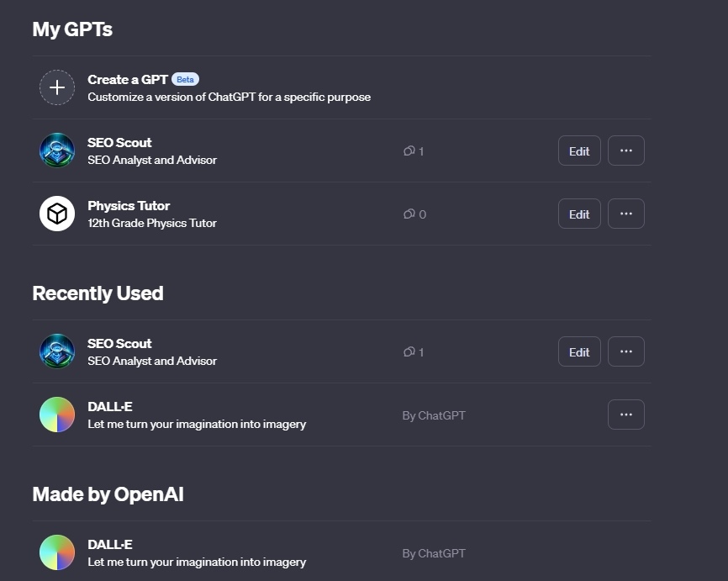728x581 pixels.
Task: Click the By ChatGPT label next to DALL-E
Action: coord(434,415)
